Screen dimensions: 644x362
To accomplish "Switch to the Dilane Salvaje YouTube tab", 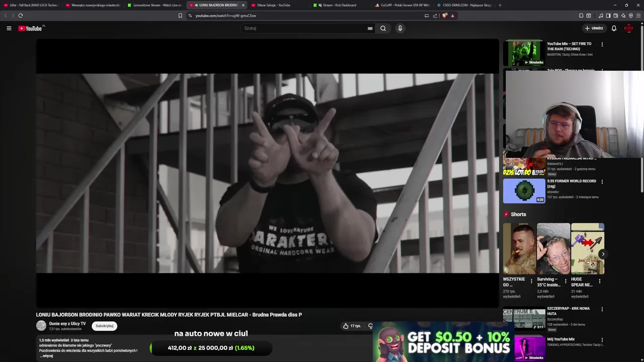I will 279,5.
